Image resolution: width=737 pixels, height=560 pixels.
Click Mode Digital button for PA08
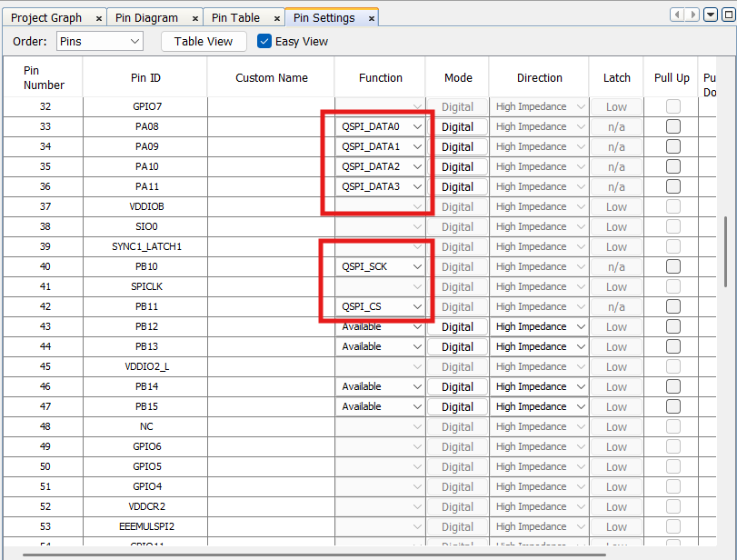457,127
